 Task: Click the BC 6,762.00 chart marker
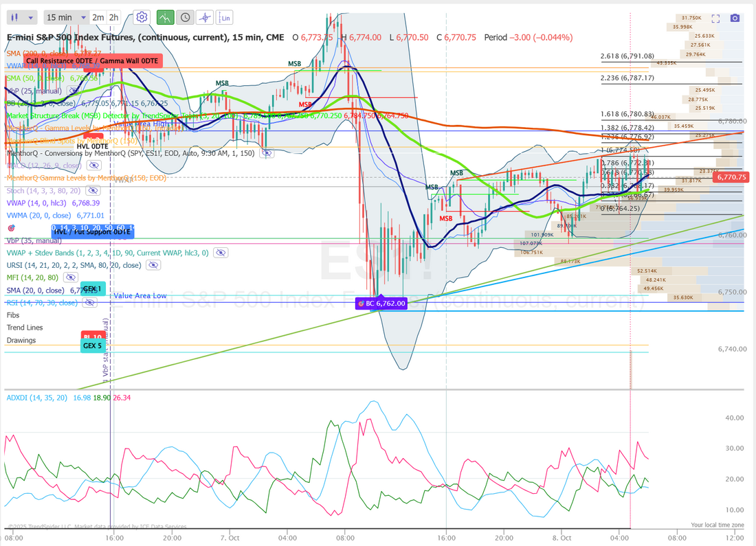tap(381, 303)
